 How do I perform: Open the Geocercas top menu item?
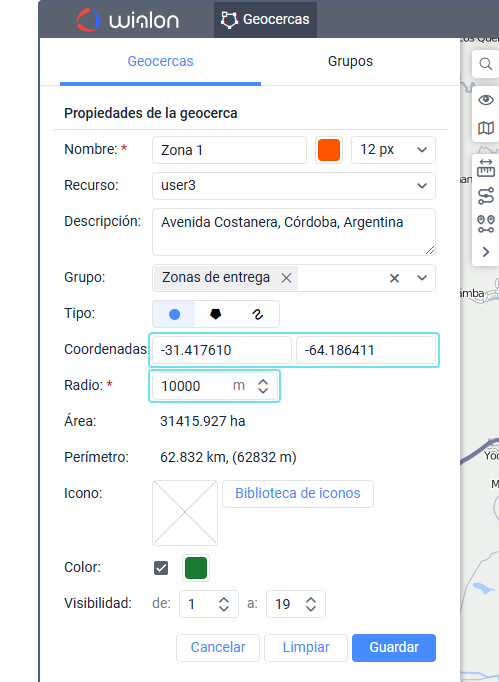tap(265, 20)
